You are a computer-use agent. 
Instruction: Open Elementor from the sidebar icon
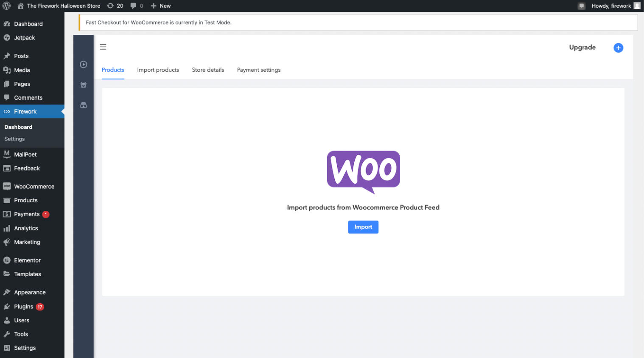point(6,260)
